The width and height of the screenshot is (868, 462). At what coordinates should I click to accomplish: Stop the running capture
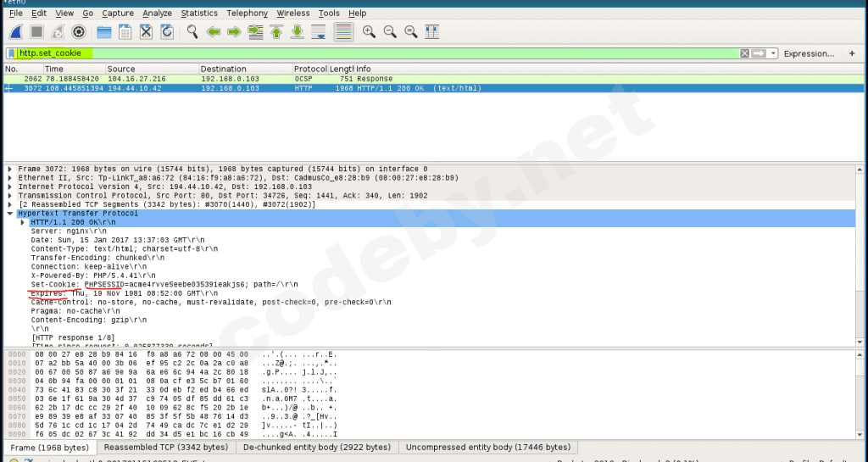pos(36,32)
